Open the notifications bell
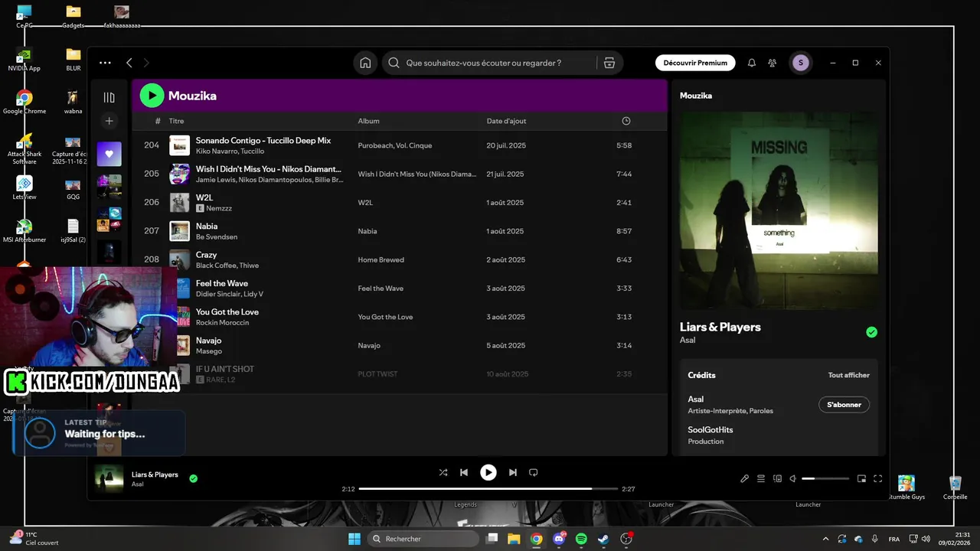This screenshot has width=980, height=551. point(751,63)
